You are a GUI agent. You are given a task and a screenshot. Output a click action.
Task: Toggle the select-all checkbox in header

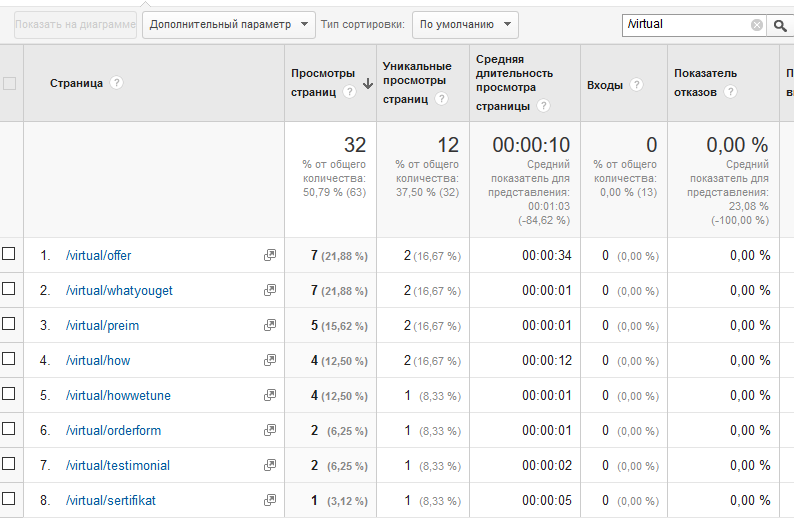[x=9, y=84]
